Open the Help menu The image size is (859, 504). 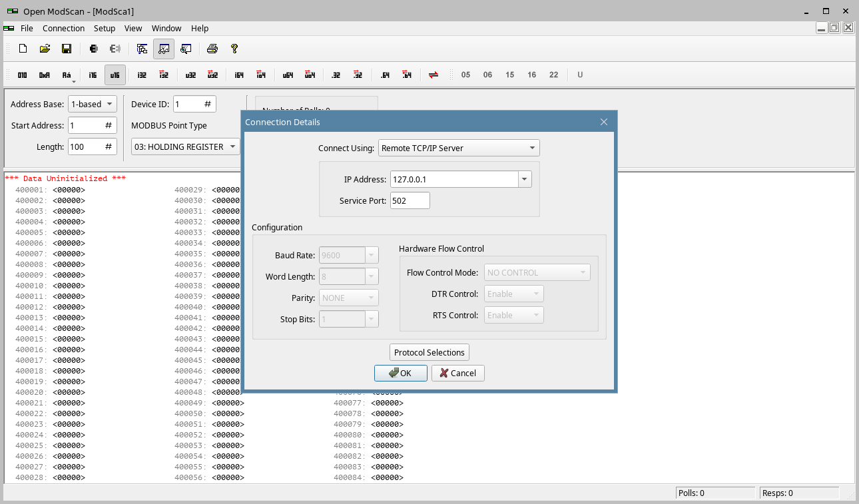200,28
